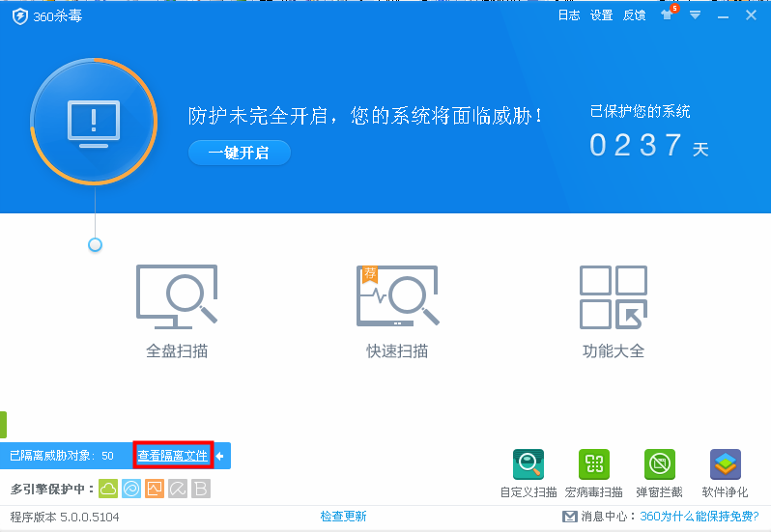Viewport: 771px width, 532px height.
Task: Click the 程序版本 5.0.0.5104 text
Action: click(65, 517)
